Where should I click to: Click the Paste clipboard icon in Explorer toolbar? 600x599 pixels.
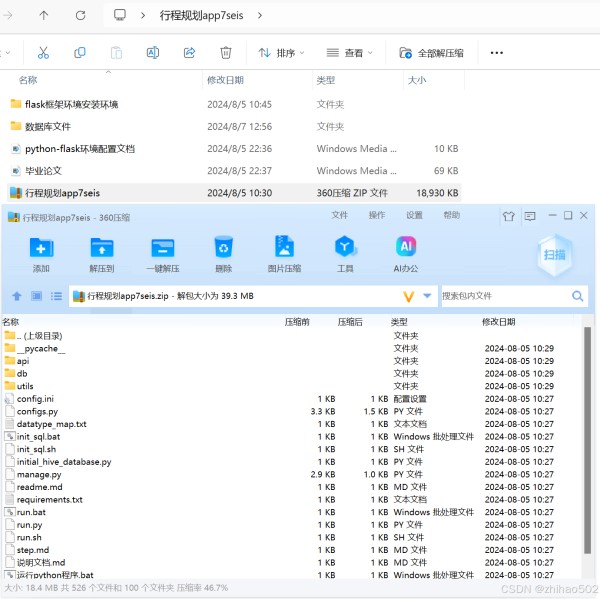point(116,53)
